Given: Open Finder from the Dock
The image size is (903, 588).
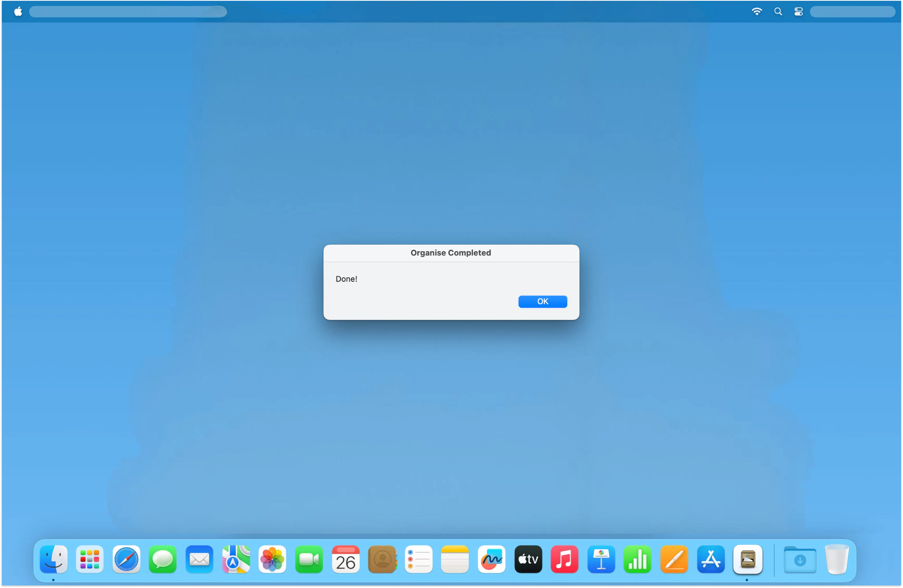Looking at the screenshot, I should [53, 559].
